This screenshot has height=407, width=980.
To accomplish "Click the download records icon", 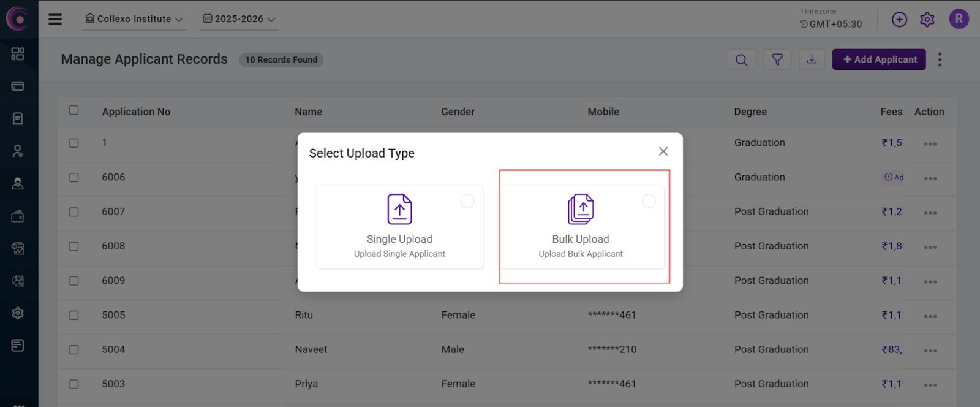I will coord(812,59).
